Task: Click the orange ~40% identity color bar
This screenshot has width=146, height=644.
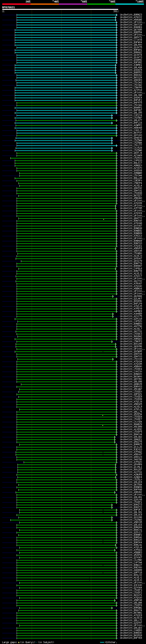Action: pyautogui.click(x=45, y=4)
